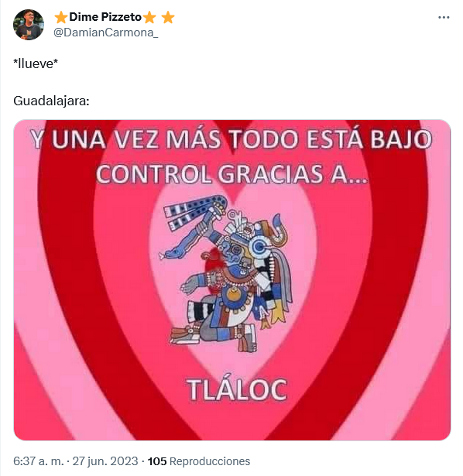Click the 27 jun. 2023 date
The height and width of the screenshot is (476, 463).
tap(105, 461)
